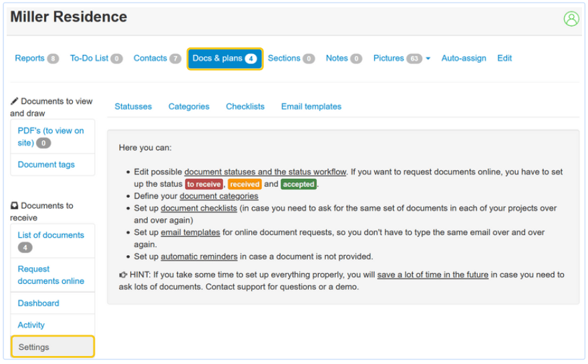Click the green 'accepted' status badge
Screen dimensions: 588x364
(x=299, y=184)
